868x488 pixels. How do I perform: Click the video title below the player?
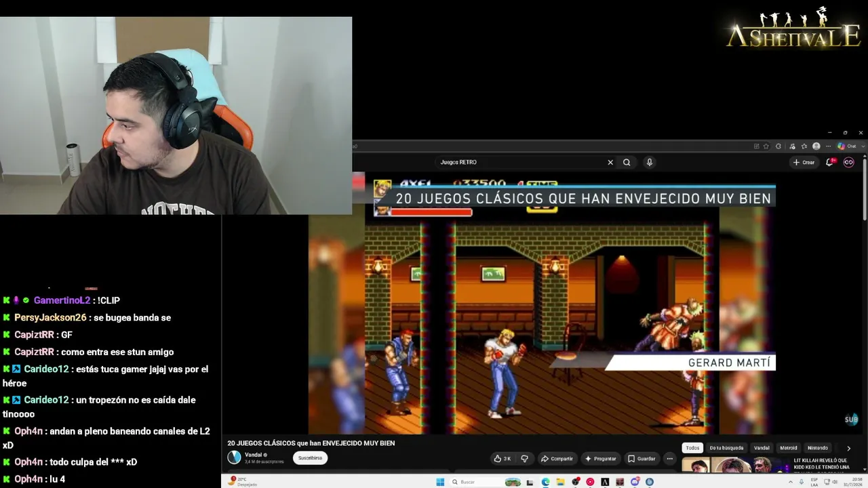311,443
